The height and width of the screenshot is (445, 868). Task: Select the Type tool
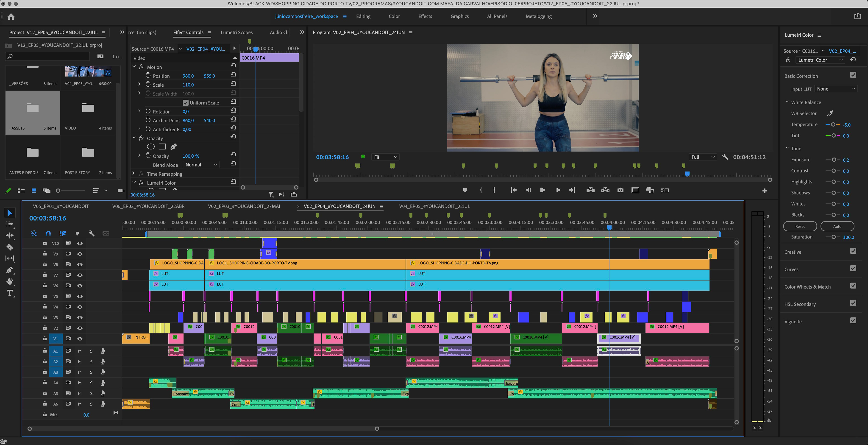click(10, 293)
